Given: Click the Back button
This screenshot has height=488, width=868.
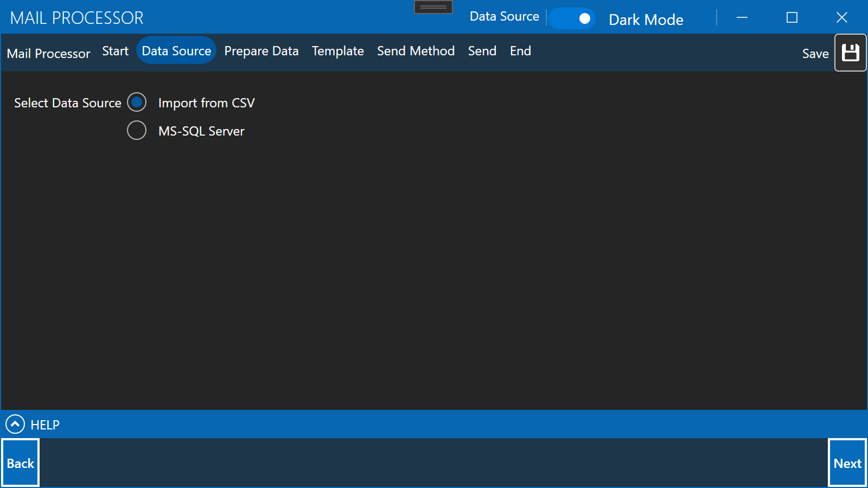Looking at the screenshot, I should 21,463.
